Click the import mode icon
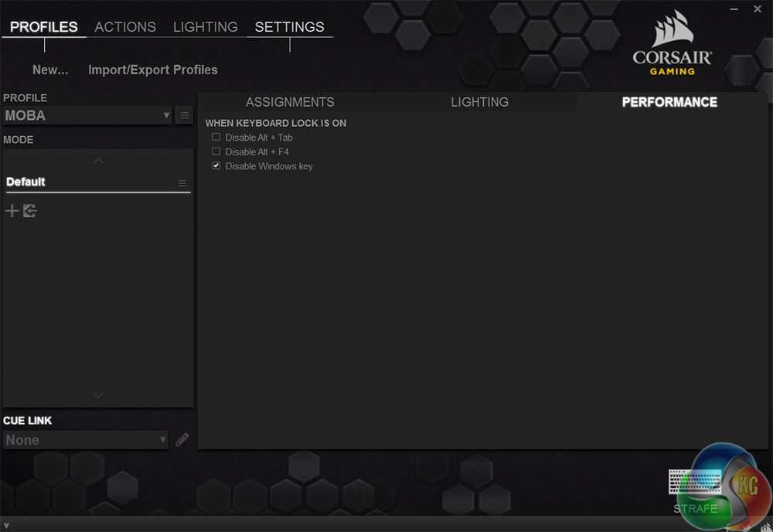Image resolution: width=773 pixels, height=532 pixels. click(29, 211)
